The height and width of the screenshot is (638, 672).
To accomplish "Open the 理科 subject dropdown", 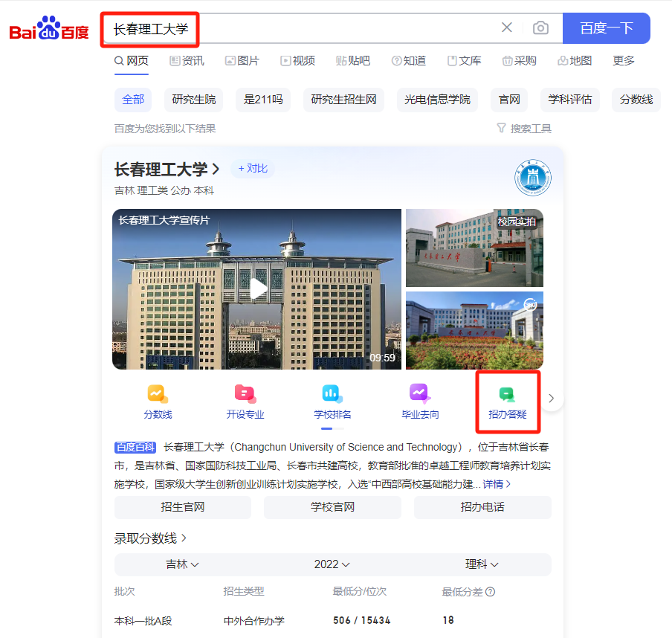I will click(482, 564).
